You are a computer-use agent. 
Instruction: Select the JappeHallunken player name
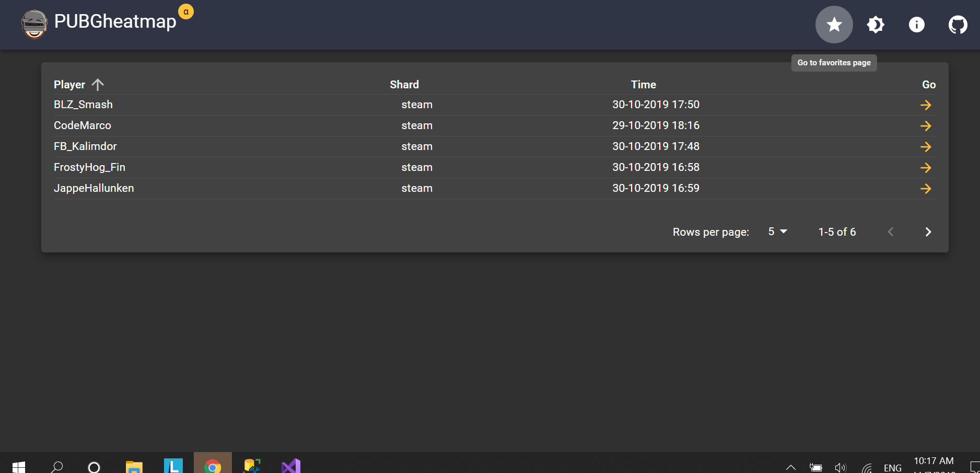(x=94, y=188)
